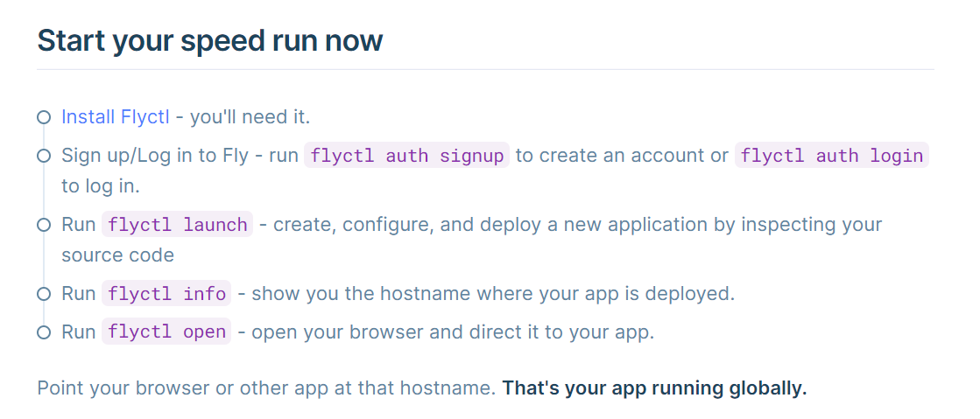Select the 'flyctl open' code snippet
Screen dimensions: 980x419
[166, 332]
